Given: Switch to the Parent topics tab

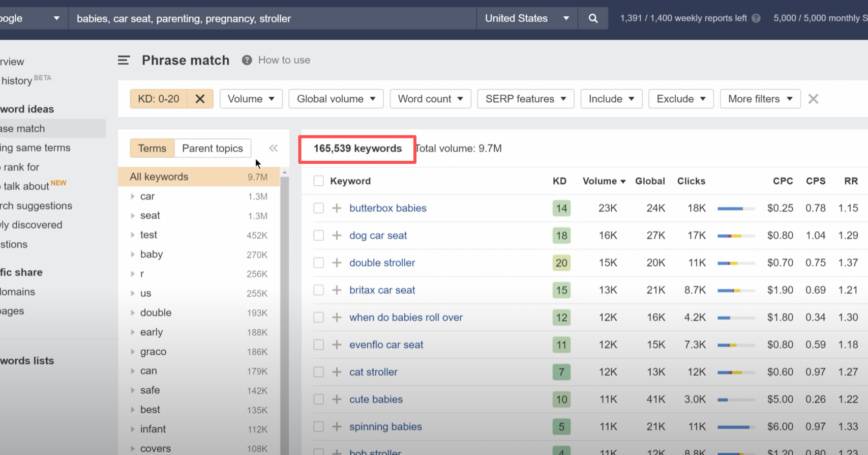Looking at the screenshot, I should (x=213, y=148).
